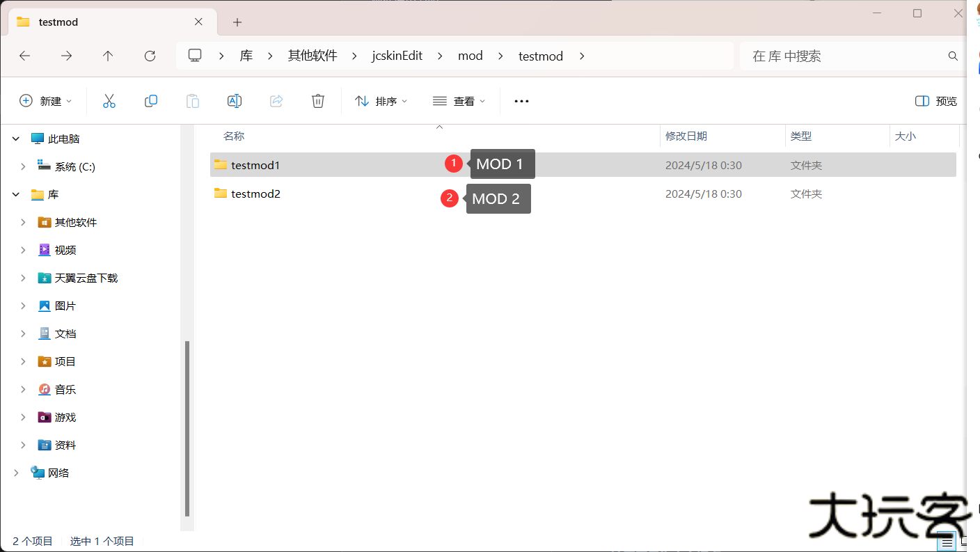Screen dimensions: 980x552
Task: Collapse the 此电脑 entry in the sidebar
Action: tap(15, 139)
